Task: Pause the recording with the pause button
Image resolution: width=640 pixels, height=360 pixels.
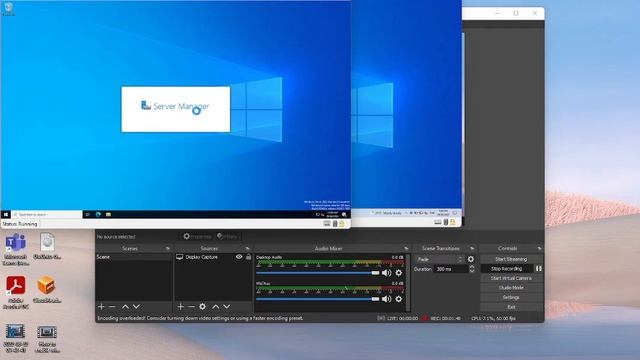Action: tap(539, 269)
